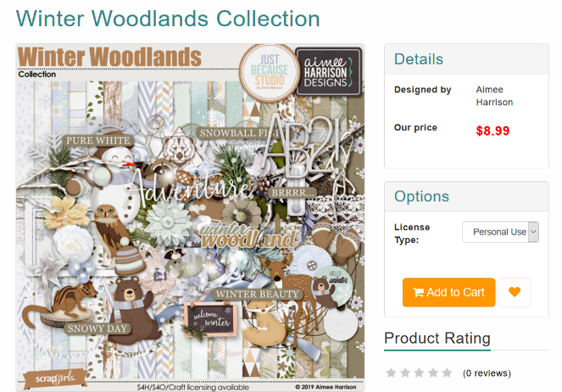Click the Details panel header
This screenshot has width=562, height=392.
pos(466,59)
